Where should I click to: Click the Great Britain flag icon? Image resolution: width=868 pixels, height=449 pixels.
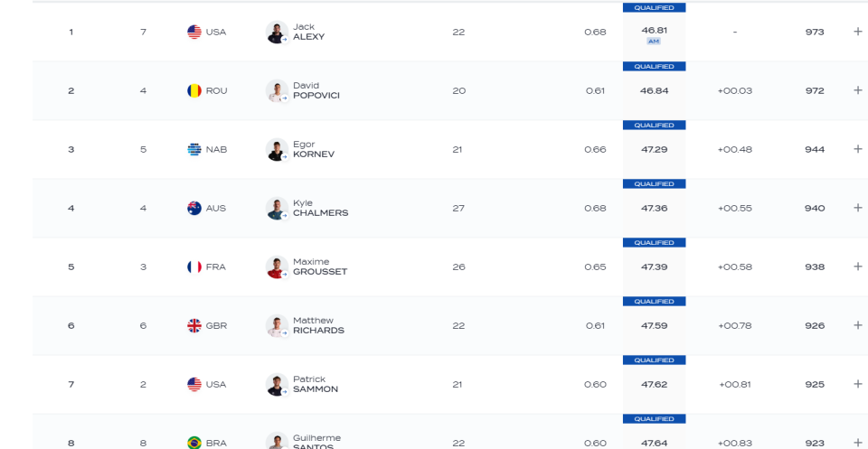[x=194, y=326]
